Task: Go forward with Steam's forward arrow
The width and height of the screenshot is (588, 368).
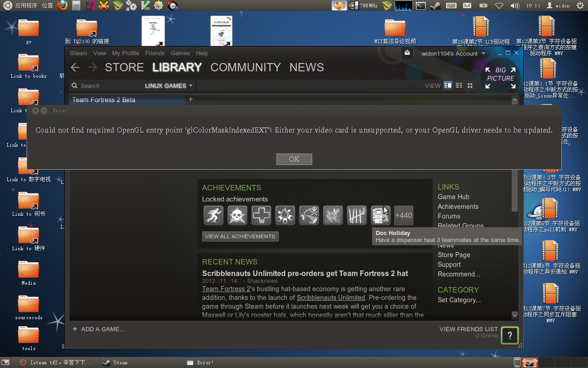Action: pyautogui.click(x=92, y=68)
